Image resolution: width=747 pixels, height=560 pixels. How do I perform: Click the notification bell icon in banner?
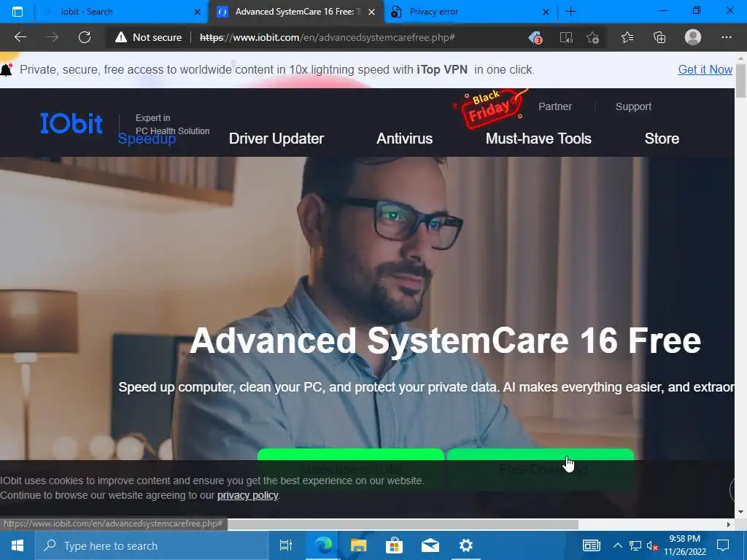pos(6,70)
